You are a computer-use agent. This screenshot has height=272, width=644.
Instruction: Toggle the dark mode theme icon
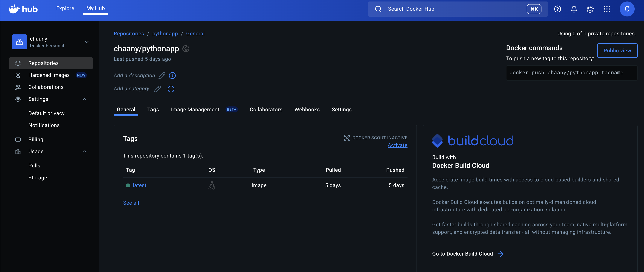[590, 9]
